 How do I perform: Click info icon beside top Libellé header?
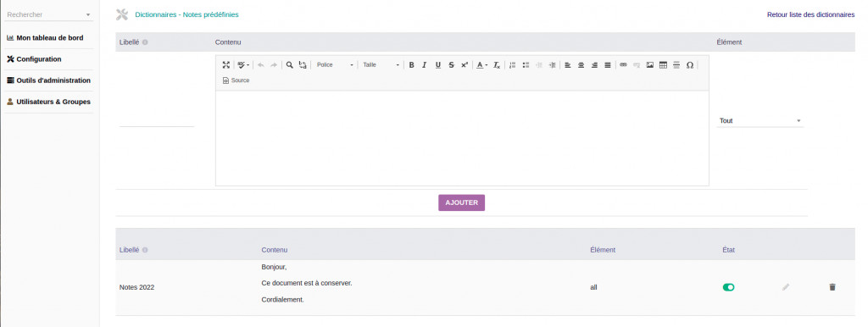pos(145,42)
